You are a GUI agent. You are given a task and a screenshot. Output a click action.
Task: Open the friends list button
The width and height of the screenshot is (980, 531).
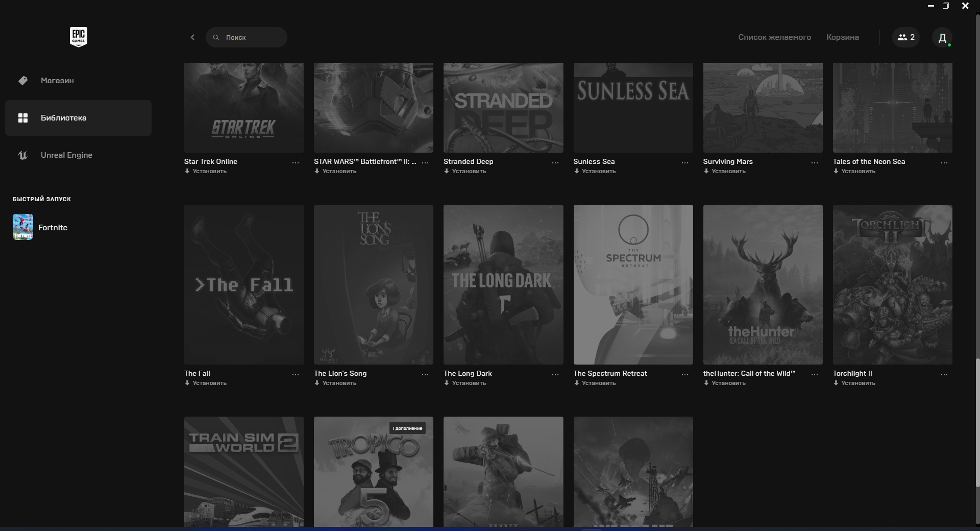click(906, 37)
